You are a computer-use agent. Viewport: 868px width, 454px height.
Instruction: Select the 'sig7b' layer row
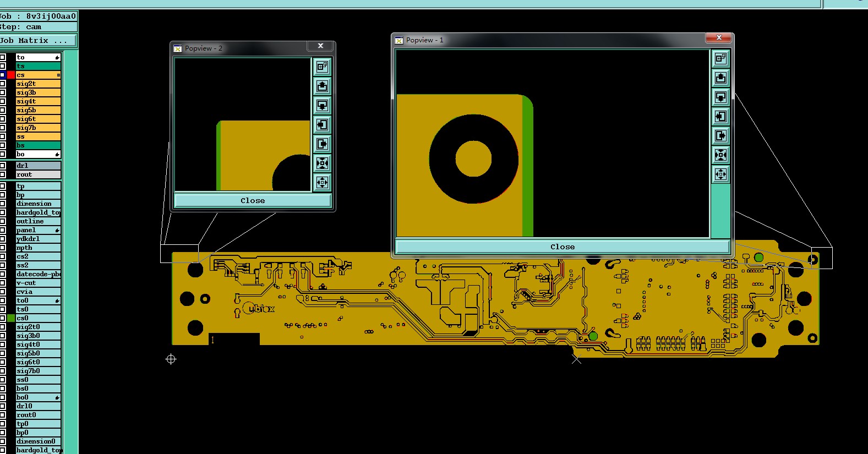38,128
